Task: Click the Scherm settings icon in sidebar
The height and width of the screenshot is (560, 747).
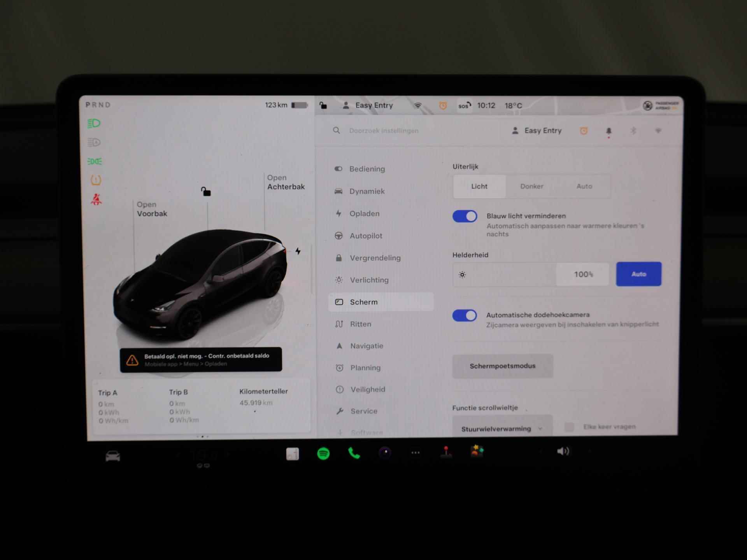Action: [340, 302]
